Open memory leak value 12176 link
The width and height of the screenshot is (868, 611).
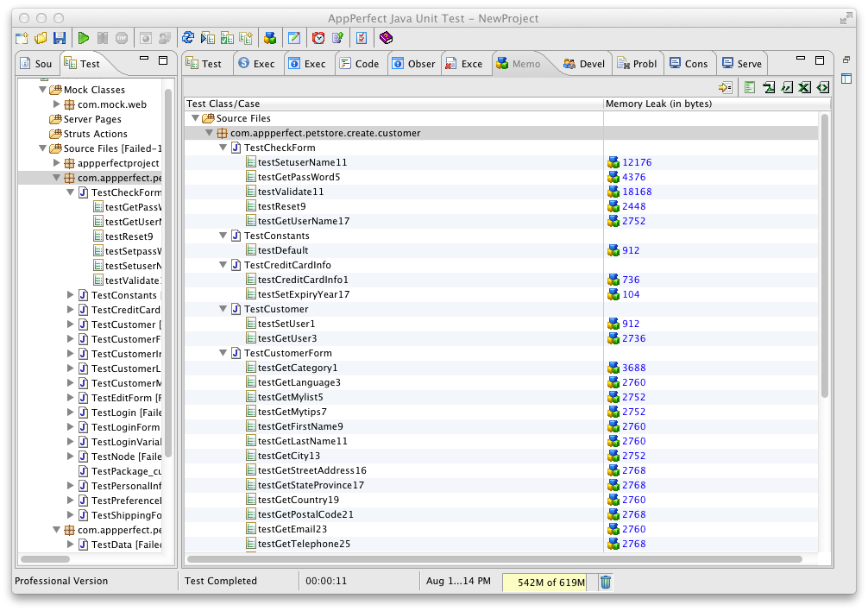(x=637, y=162)
